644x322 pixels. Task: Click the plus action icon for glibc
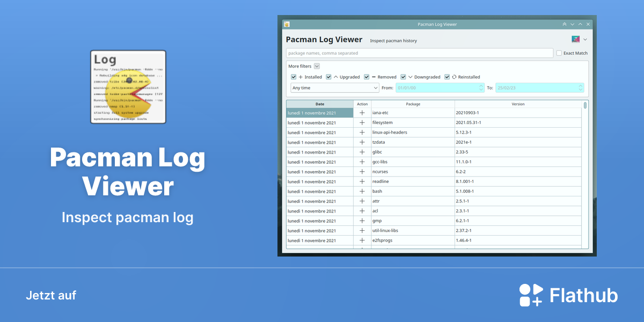point(362,152)
